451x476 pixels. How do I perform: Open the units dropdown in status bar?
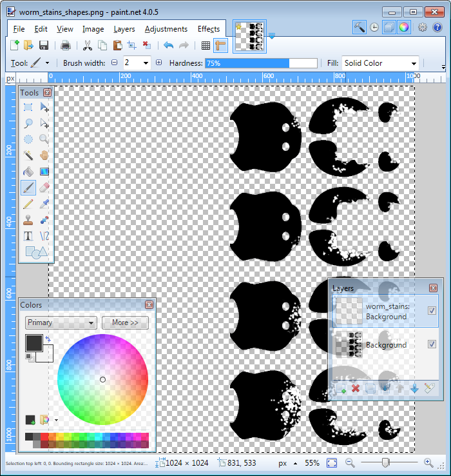[x=295, y=463]
